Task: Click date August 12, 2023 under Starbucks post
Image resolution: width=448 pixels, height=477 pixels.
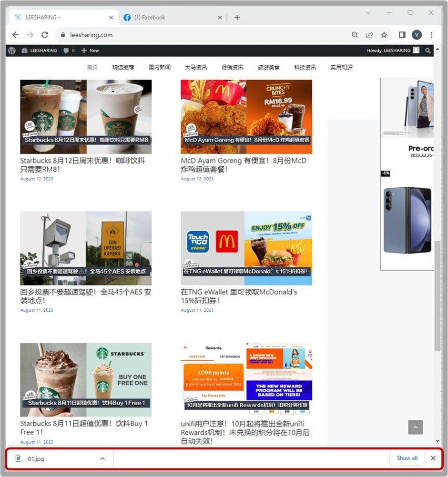Action: pos(37,179)
